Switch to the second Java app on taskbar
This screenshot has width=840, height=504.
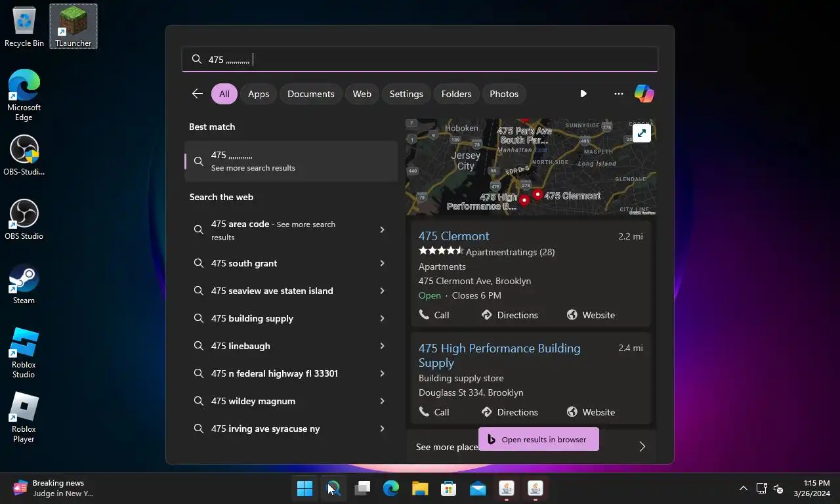coord(535,488)
